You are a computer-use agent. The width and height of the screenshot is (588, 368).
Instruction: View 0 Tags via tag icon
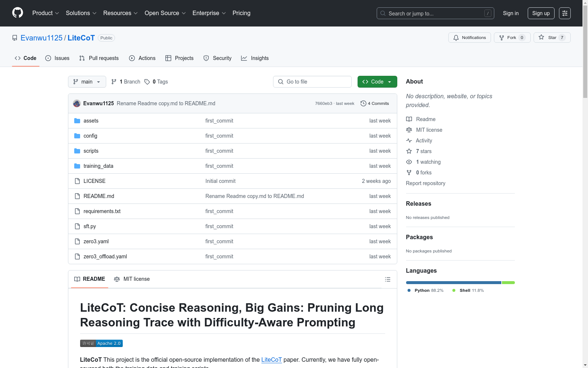pos(147,82)
